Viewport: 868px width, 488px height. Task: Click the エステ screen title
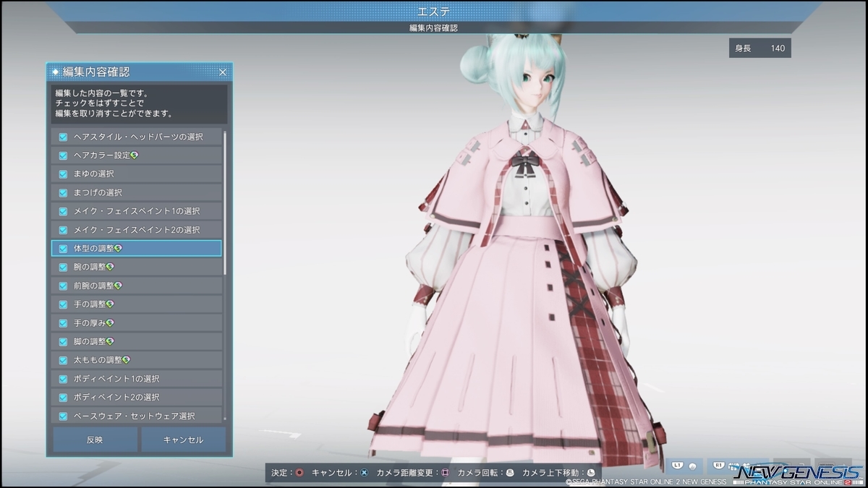pyautogui.click(x=433, y=12)
